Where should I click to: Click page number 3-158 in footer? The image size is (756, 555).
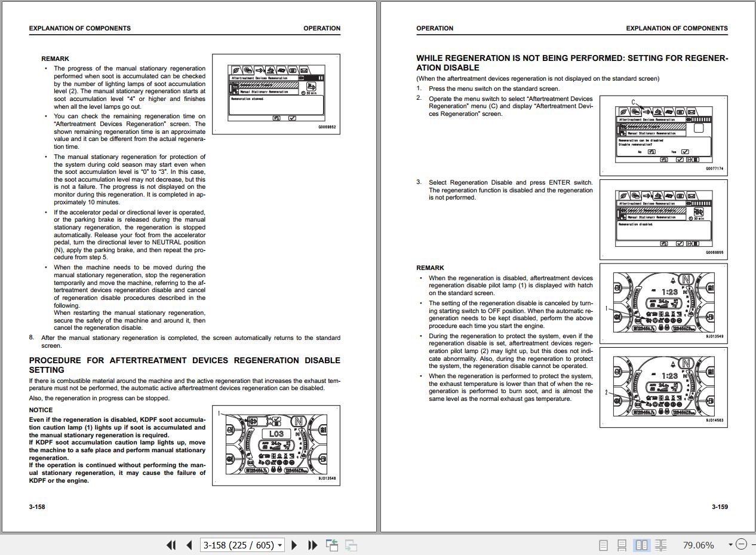point(37,507)
